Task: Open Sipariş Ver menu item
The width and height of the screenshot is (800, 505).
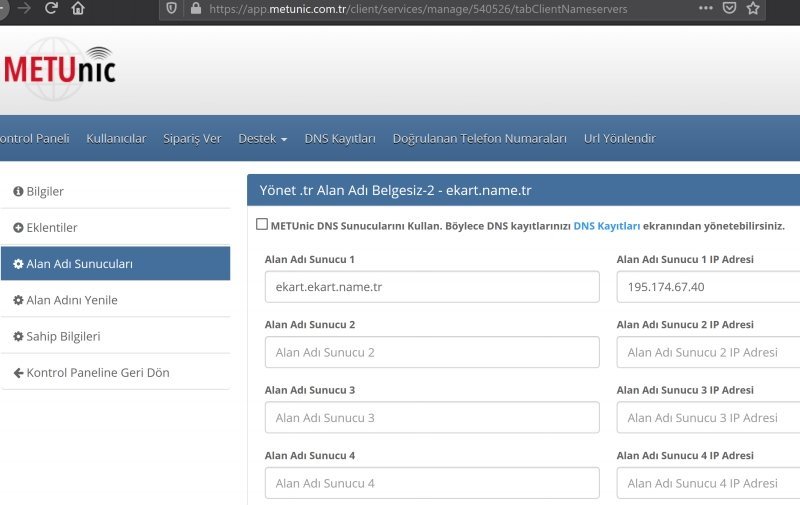Action: [x=192, y=138]
